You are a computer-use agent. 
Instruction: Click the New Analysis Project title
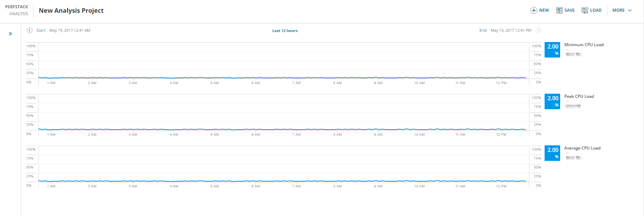click(x=71, y=10)
